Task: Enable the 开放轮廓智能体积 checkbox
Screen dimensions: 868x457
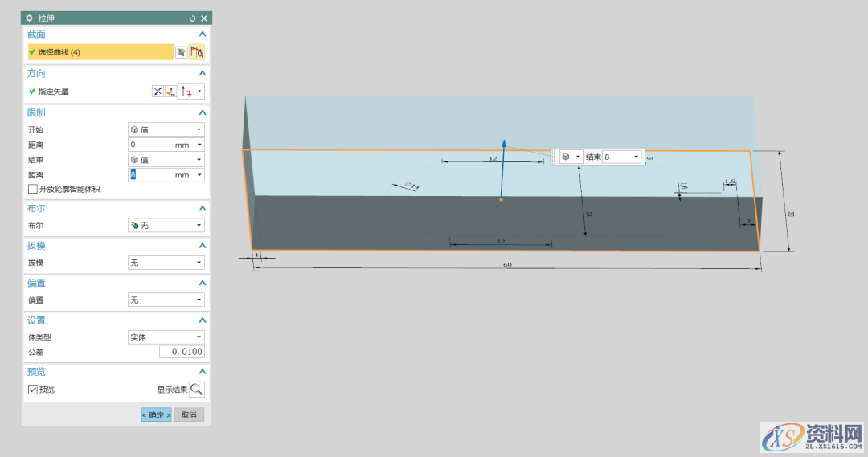Action: pos(33,190)
